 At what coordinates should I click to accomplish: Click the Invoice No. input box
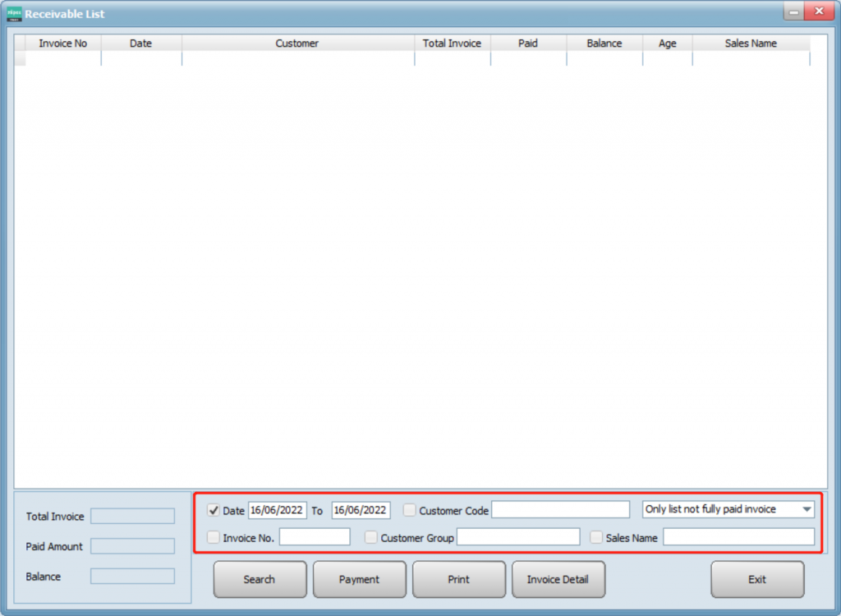coord(315,537)
